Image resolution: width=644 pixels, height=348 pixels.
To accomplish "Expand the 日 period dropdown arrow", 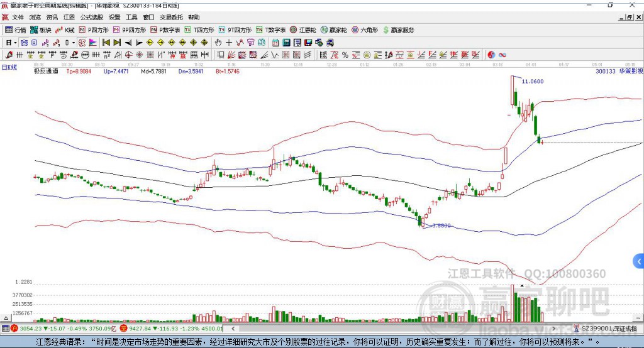I will pos(15,43).
